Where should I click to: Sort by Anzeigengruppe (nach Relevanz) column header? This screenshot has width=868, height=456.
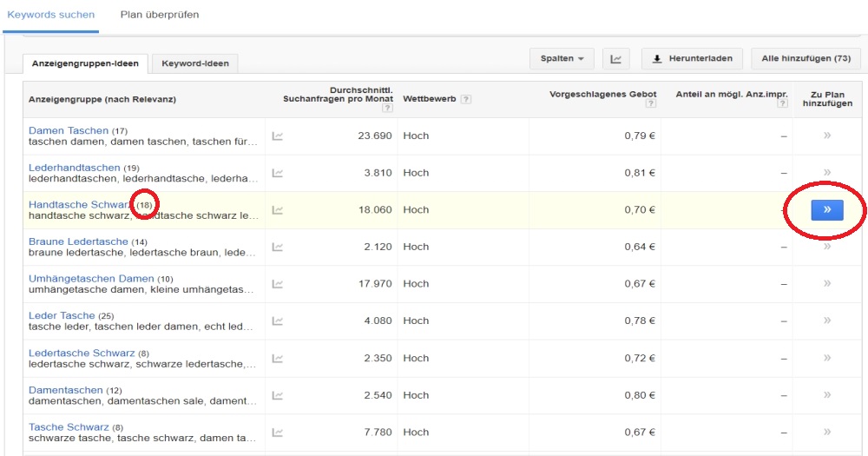102,99
